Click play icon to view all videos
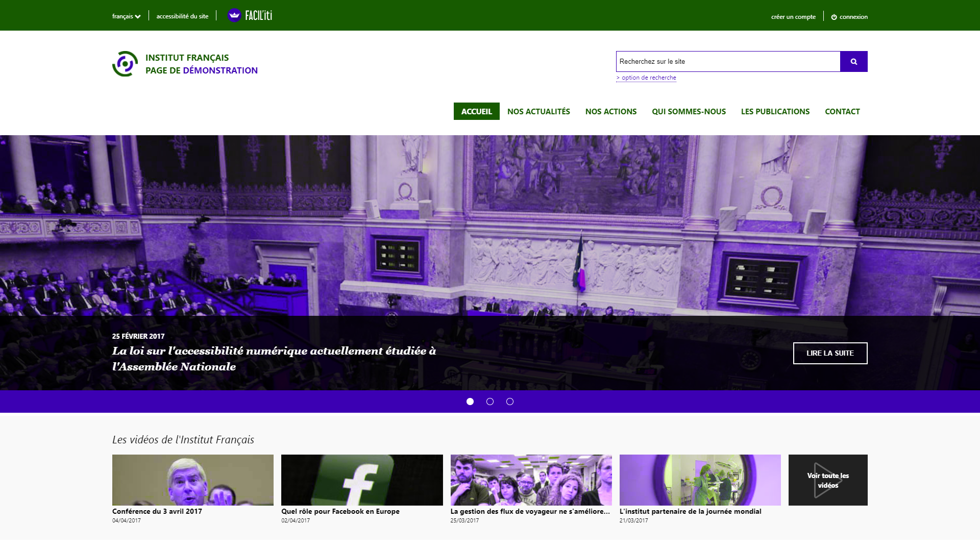This screenshot has height=551, width=980. [x=827, y=480]
